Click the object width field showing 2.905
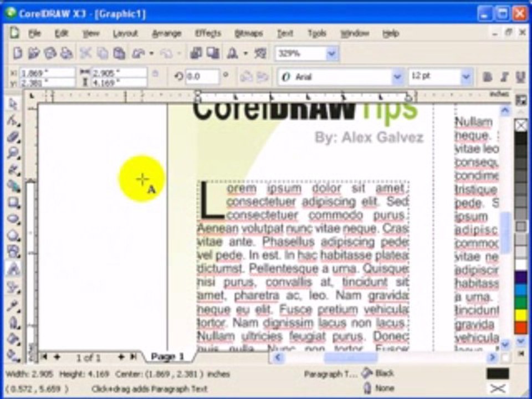 click(120, 72)
